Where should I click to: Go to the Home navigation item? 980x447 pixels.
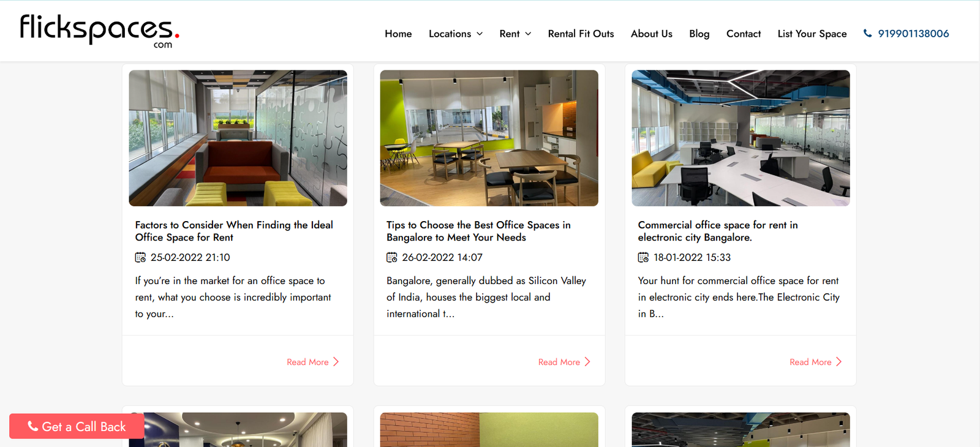(x=398, y=34)
